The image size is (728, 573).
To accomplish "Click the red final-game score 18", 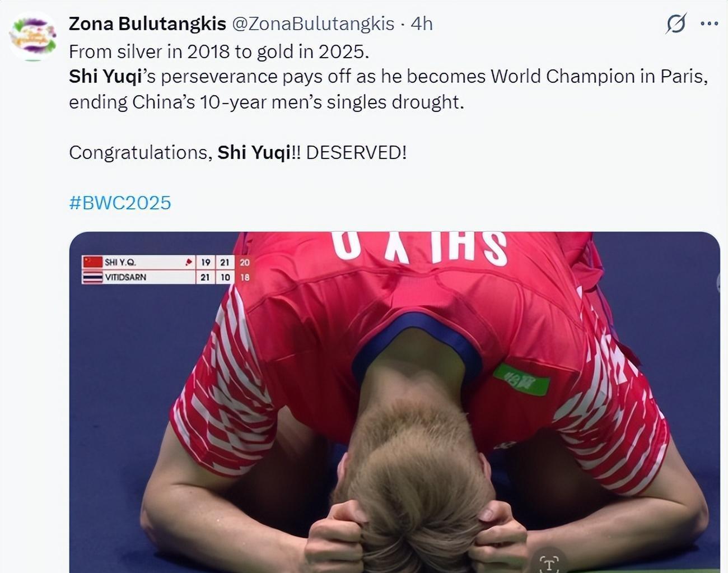I will pos(245,277).
